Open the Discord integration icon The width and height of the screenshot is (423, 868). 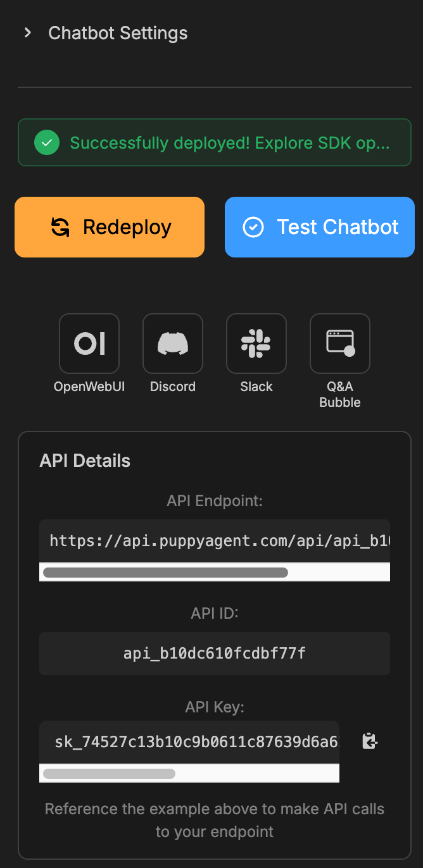pyautogui.click(x=173, y=344)
